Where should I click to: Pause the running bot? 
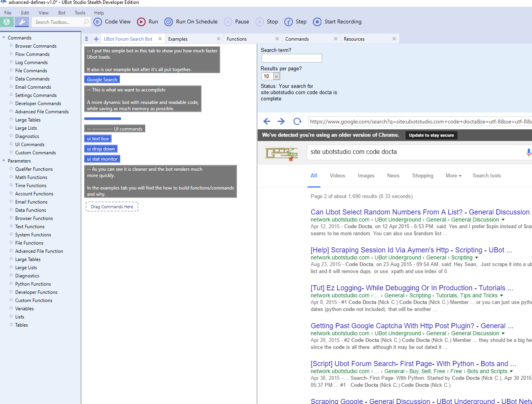coord(237,22)
